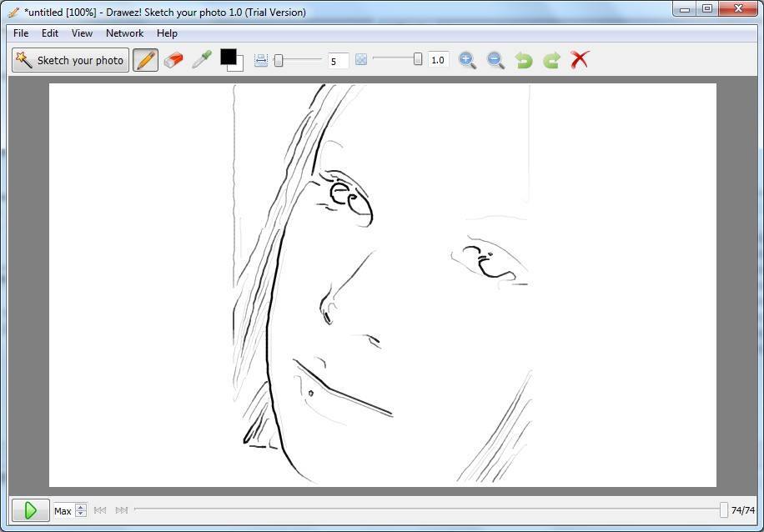Click the brush size value field
Screen dimensions: 764x532
(x=338, y=61)
